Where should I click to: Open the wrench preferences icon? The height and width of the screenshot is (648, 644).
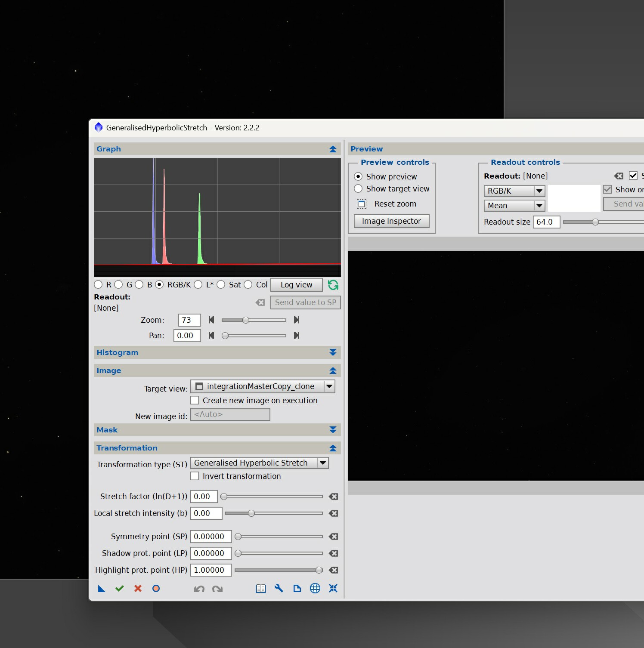tap(279, 588)
